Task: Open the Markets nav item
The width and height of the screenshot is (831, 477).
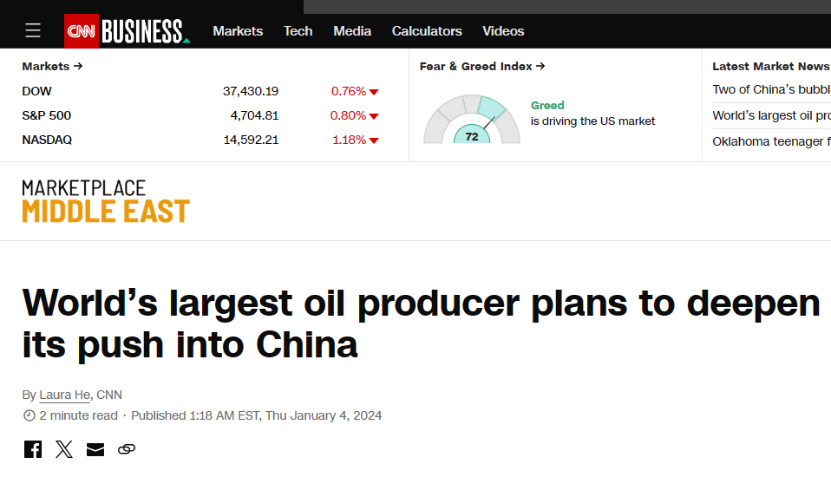Action: (x=237, y=31)
